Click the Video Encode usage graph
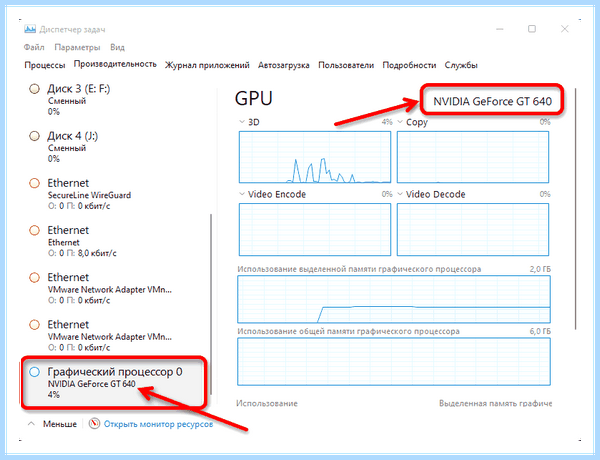600x460 pixels. coord(315,229)
